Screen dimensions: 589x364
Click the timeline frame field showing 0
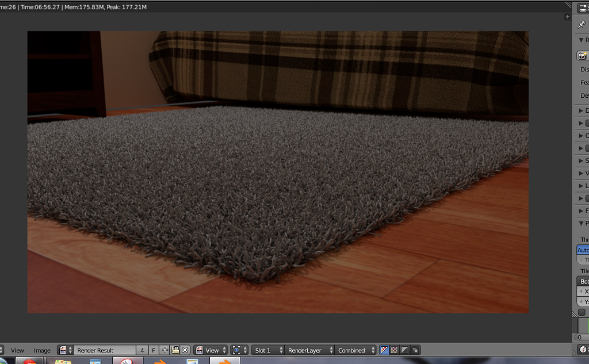tap(582, 338)
